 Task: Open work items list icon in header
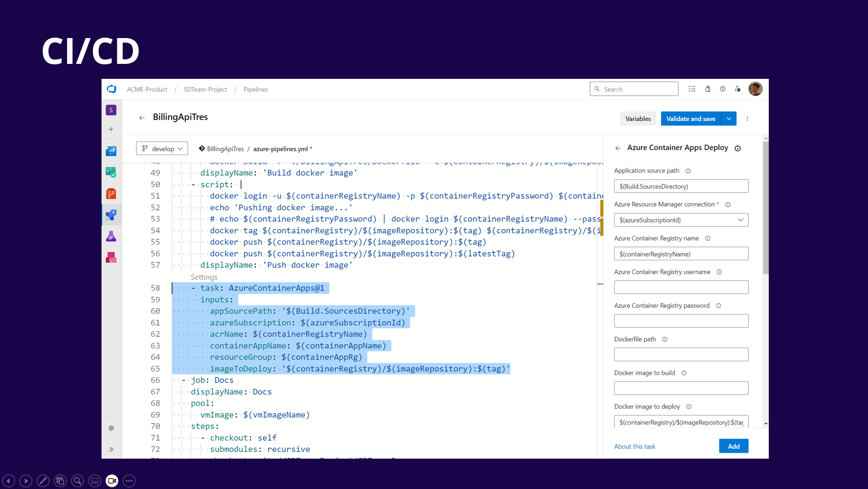692,89
